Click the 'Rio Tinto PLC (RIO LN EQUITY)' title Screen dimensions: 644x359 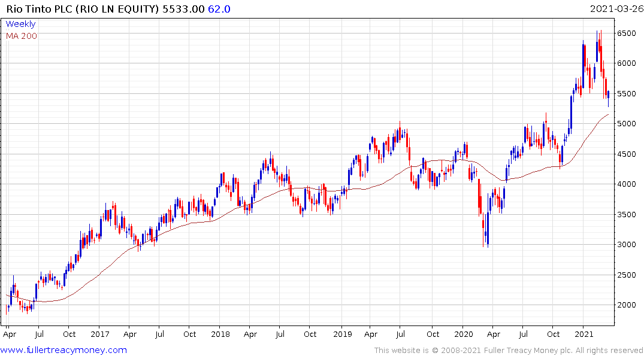(x=83, y=8)
